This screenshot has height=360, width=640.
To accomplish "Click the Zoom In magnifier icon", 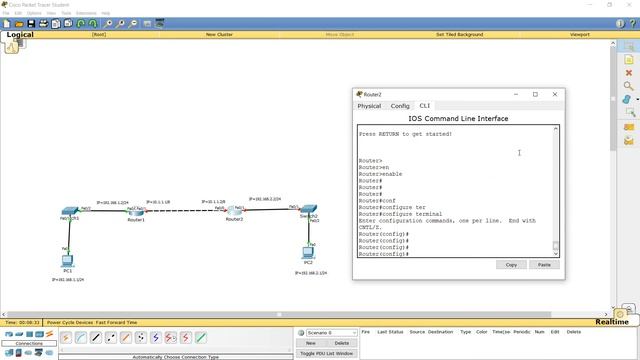I will point(108,24).
